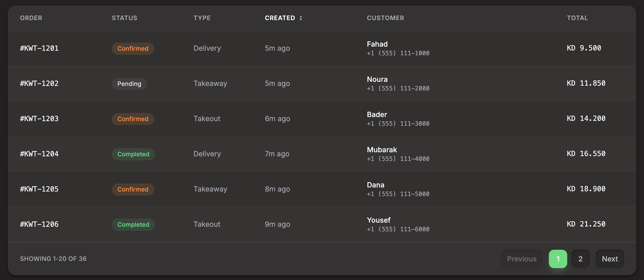Select customer name Dana
The height and width of the screenshot is (280, 644).
pos(376,185)
